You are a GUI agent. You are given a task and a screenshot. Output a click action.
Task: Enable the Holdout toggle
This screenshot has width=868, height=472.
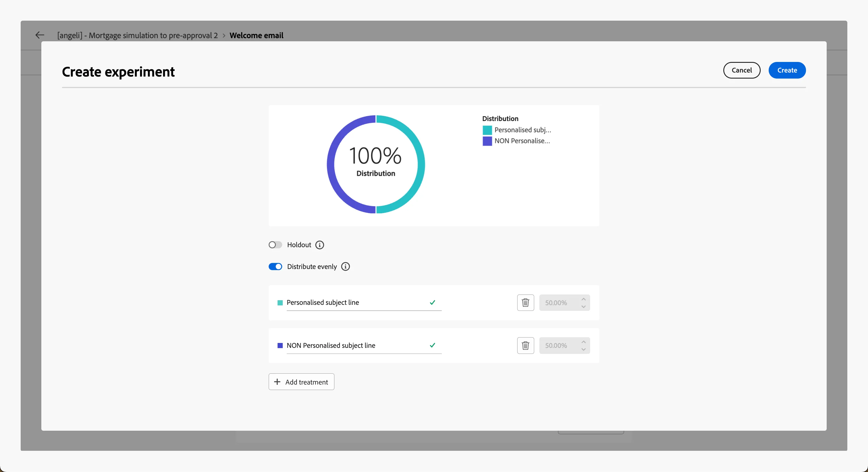(275, 245)
